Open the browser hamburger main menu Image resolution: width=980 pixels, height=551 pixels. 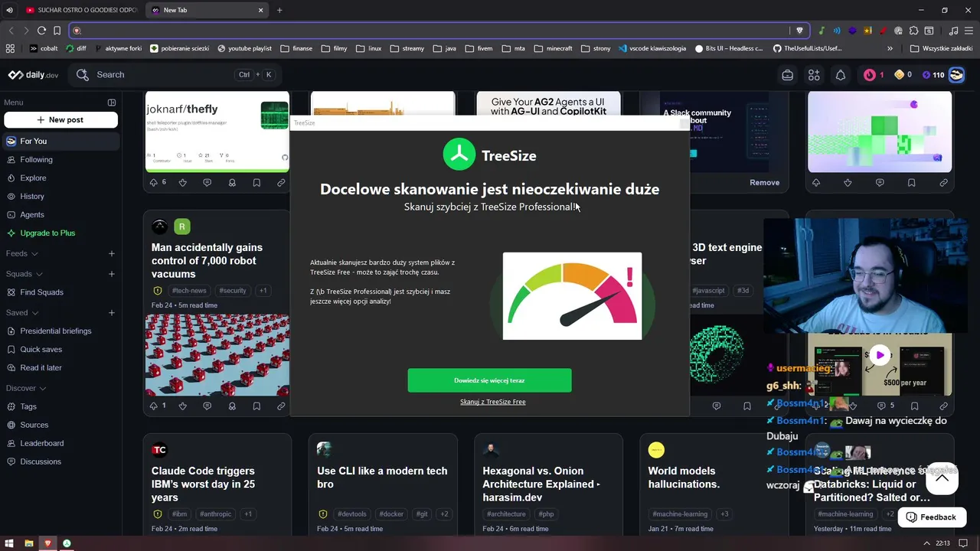pos(969,31)
